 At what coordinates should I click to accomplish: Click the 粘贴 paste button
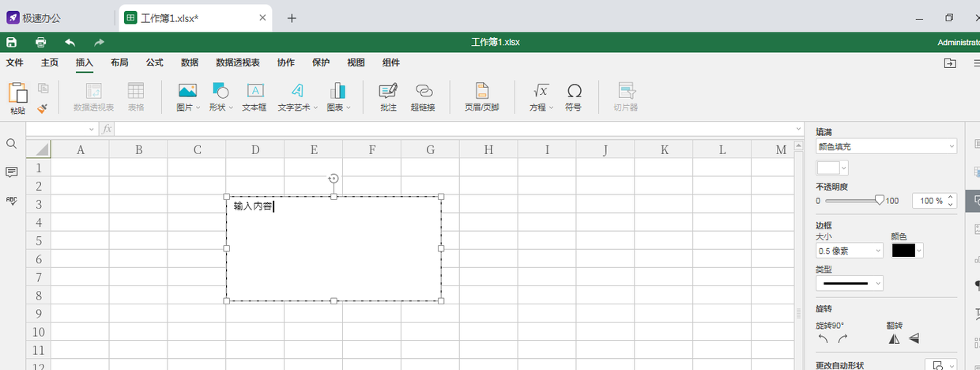tap(17, 98)
